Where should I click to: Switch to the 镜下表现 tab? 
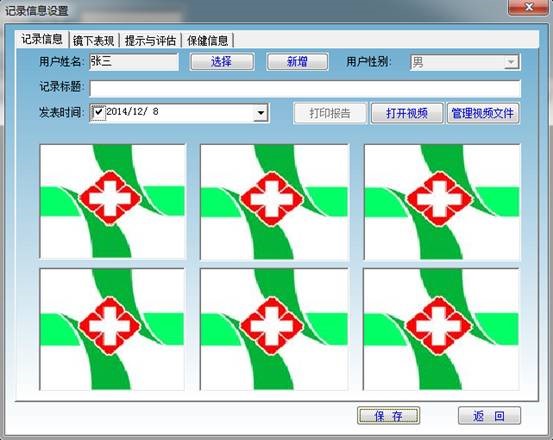(93, 41)
